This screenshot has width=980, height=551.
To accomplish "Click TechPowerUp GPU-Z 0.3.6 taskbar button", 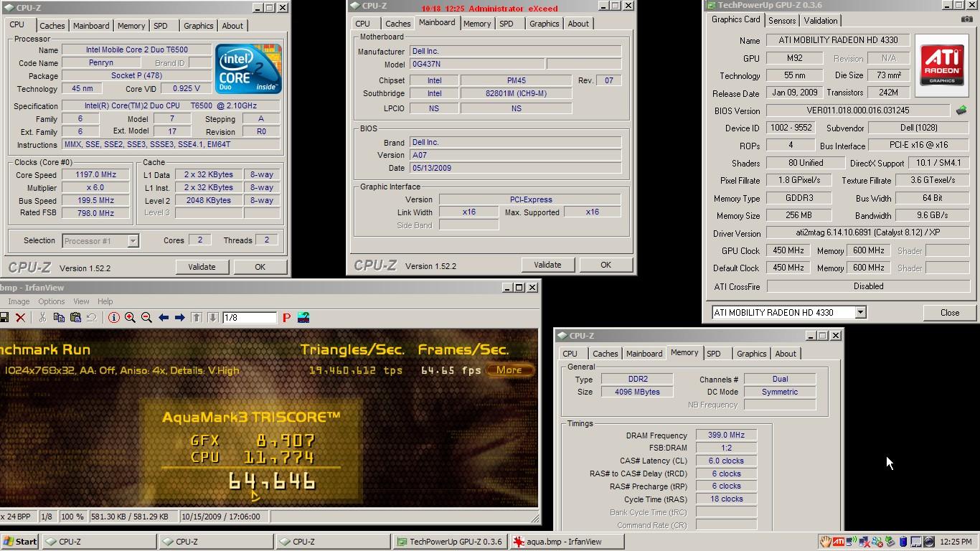I will pyautogui.click(x=449, y=542).
